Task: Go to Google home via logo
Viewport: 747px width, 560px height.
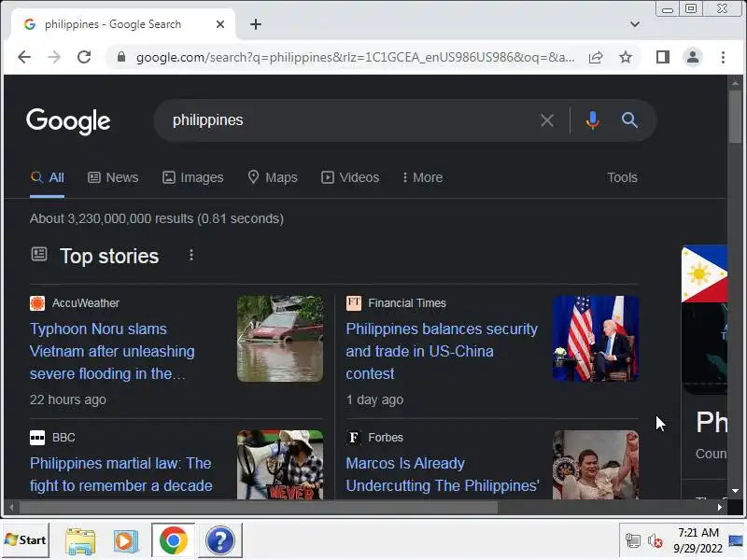Action: pyautogui.click(x=68, y=121)
